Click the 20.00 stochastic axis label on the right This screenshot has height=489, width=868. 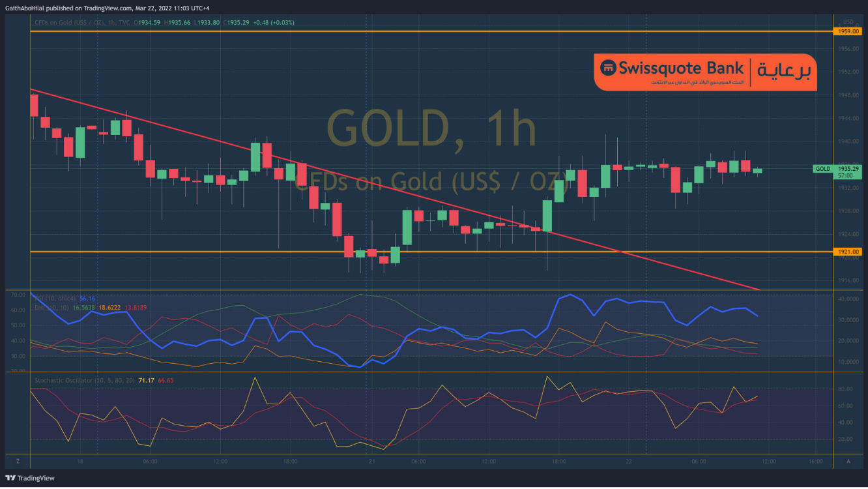[845, 439]
